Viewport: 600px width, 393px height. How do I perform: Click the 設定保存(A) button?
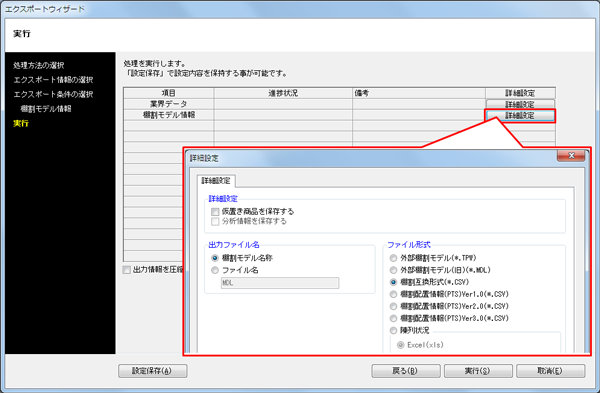(x=153, y=371)
